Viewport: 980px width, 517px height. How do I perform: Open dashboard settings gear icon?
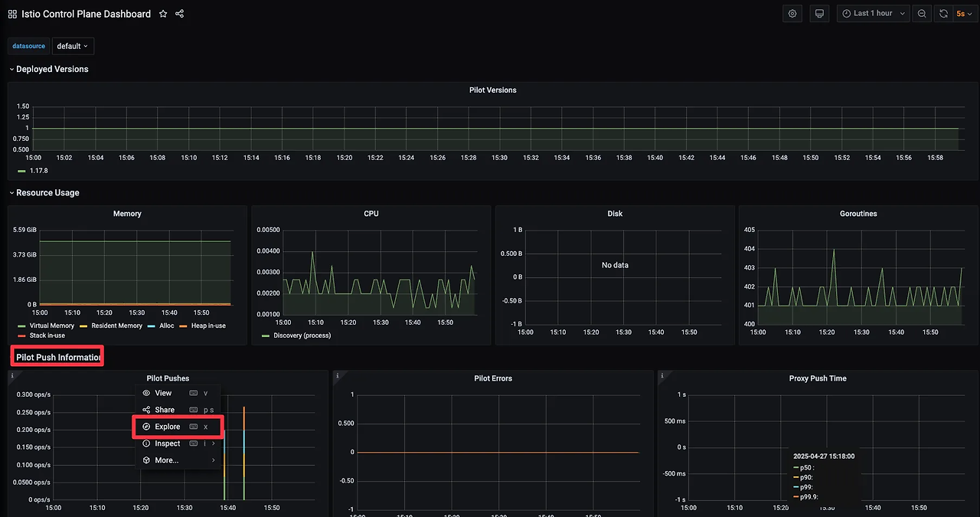(x=792, y=14)
